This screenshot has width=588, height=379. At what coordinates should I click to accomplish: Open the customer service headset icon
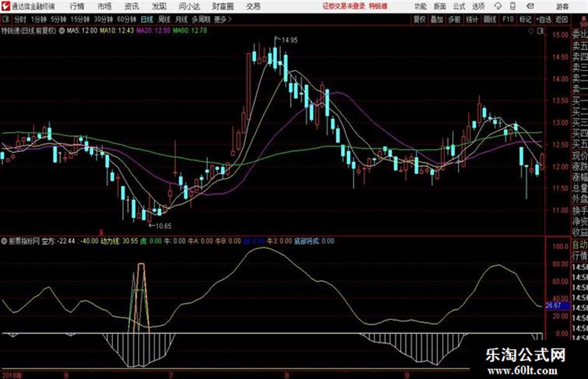498,6
